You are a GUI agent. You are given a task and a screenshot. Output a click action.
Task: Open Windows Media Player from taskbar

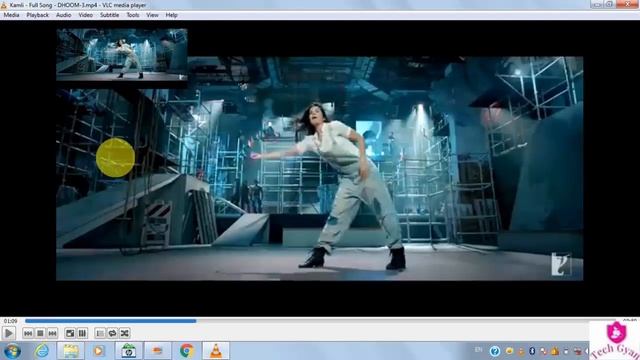pos(99,351)
